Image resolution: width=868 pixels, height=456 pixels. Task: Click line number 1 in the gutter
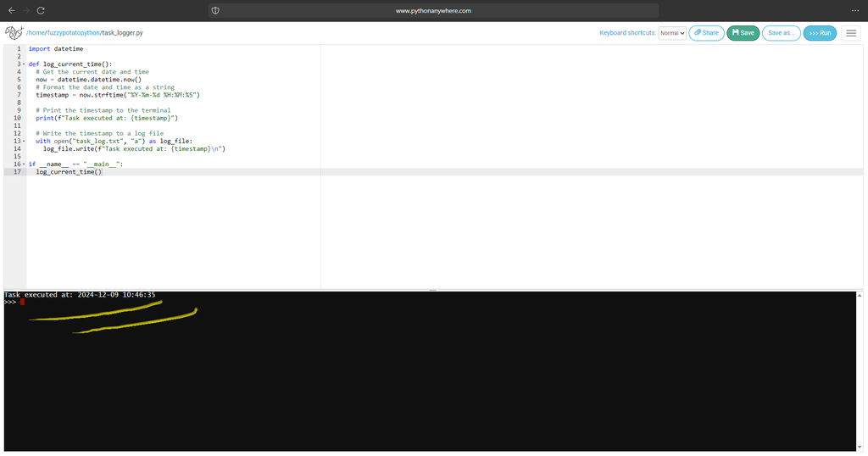point(19,48)
